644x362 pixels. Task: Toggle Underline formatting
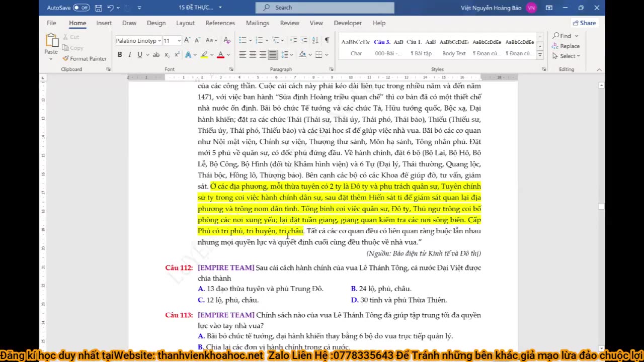tap(139, 55)
